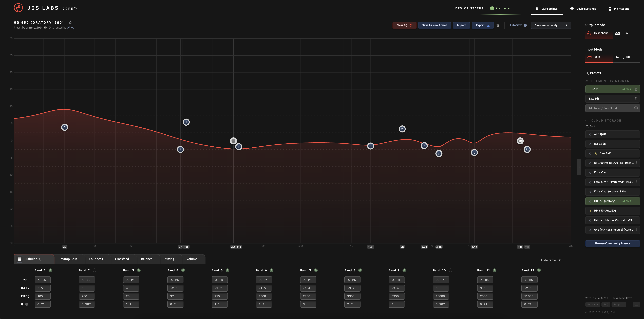Turn on the Band 10 toggle

450,270
